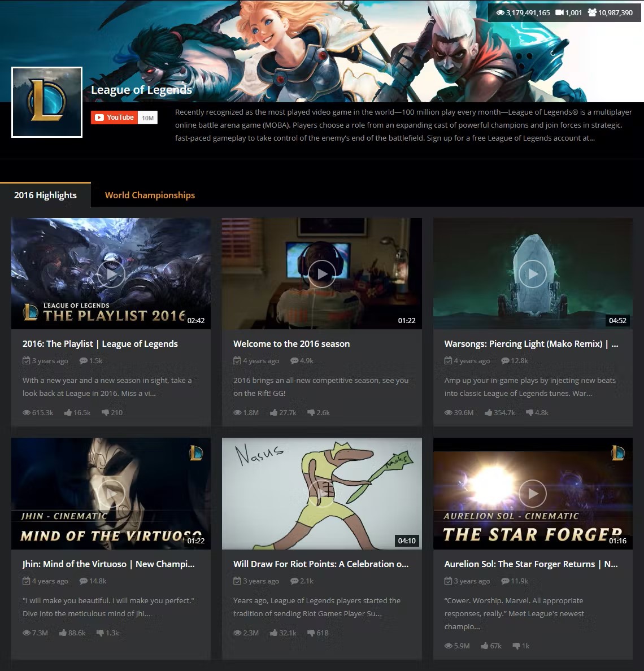
Task: Click the views eye icon beside 615.3k
Action: (x=27, y=412)
